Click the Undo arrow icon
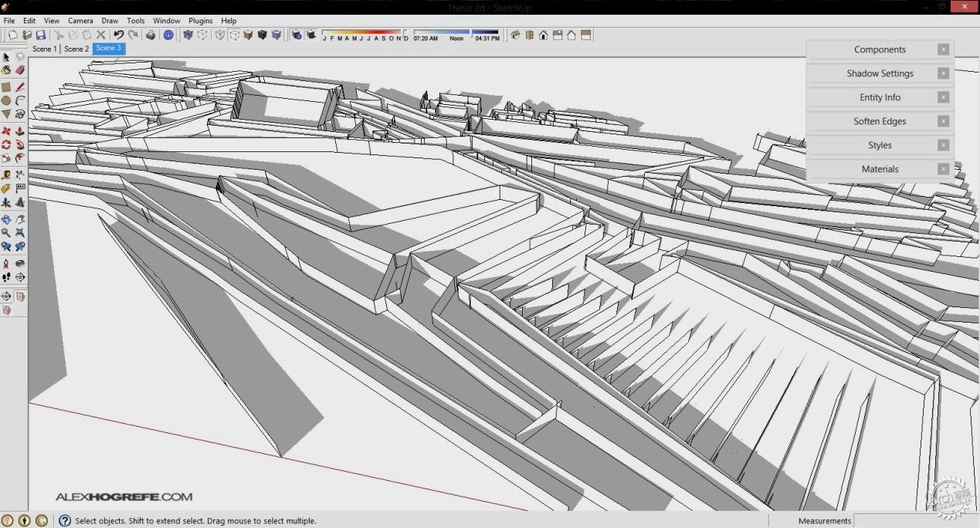The image size is (980, 528). coord(118,35)
